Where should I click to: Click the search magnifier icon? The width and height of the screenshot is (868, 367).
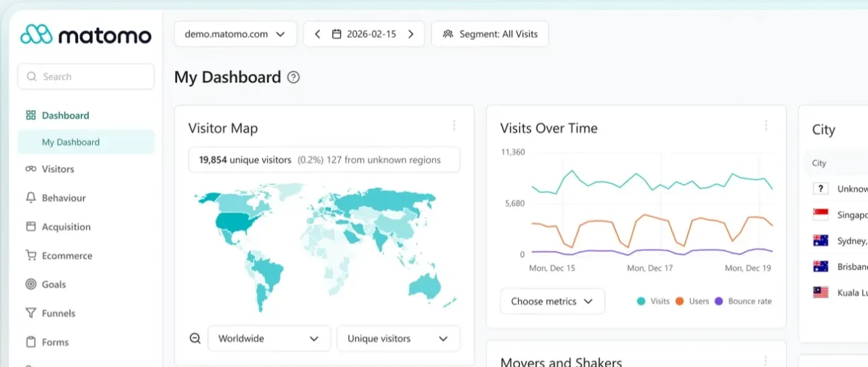31,77
